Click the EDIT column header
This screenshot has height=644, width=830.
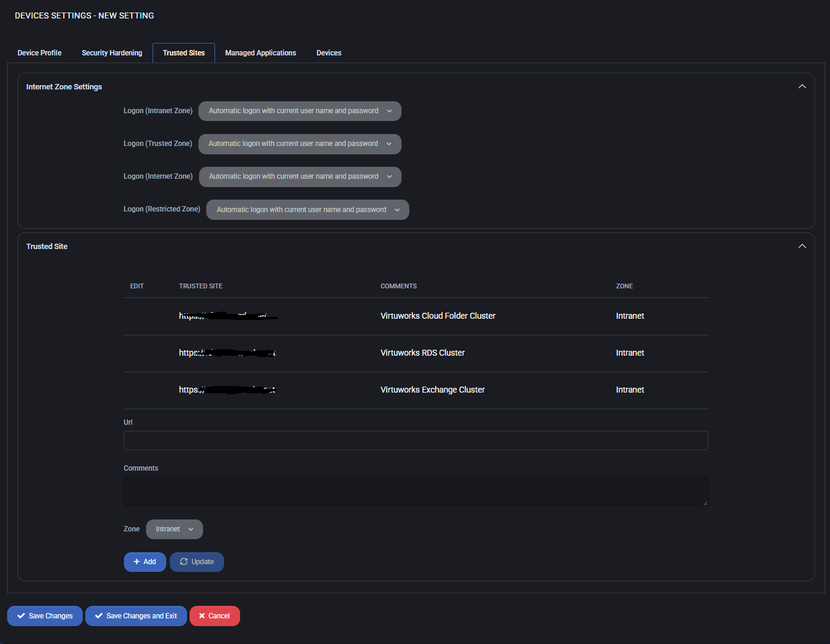[137, 286]
